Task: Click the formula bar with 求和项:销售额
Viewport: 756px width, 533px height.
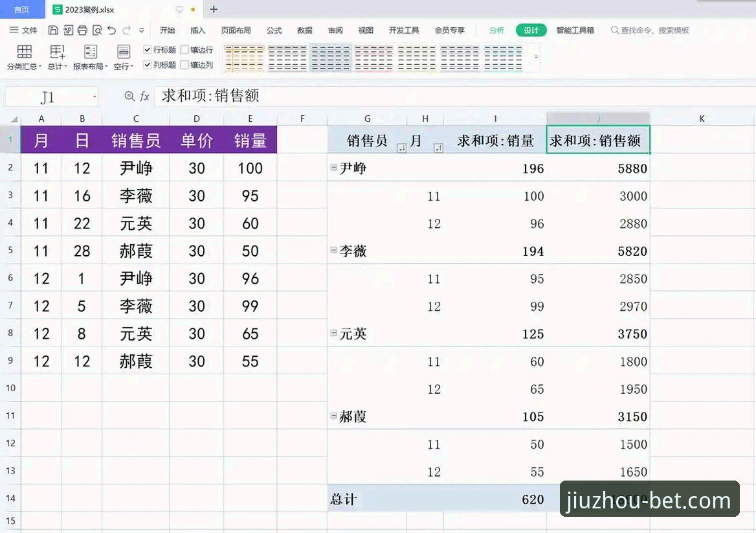Action: click(453, 96)
